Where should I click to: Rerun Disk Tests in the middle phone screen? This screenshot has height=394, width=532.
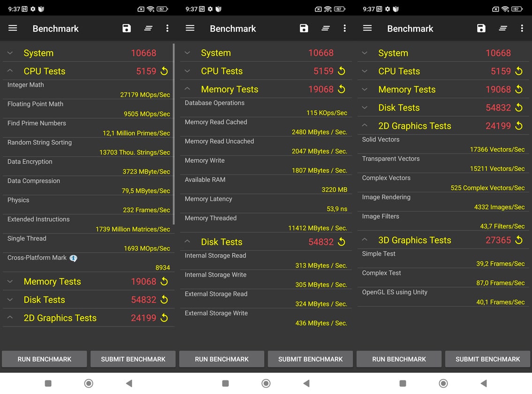(342, 242)
